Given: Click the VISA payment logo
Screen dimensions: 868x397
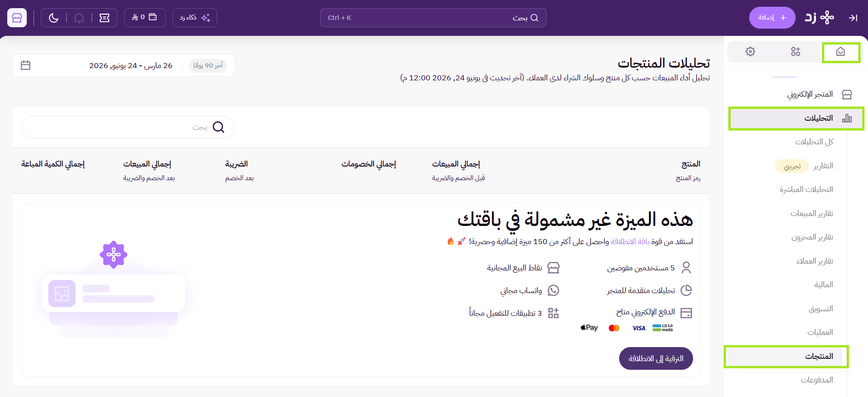Looking at the screenshot, I should coord(639,328).
